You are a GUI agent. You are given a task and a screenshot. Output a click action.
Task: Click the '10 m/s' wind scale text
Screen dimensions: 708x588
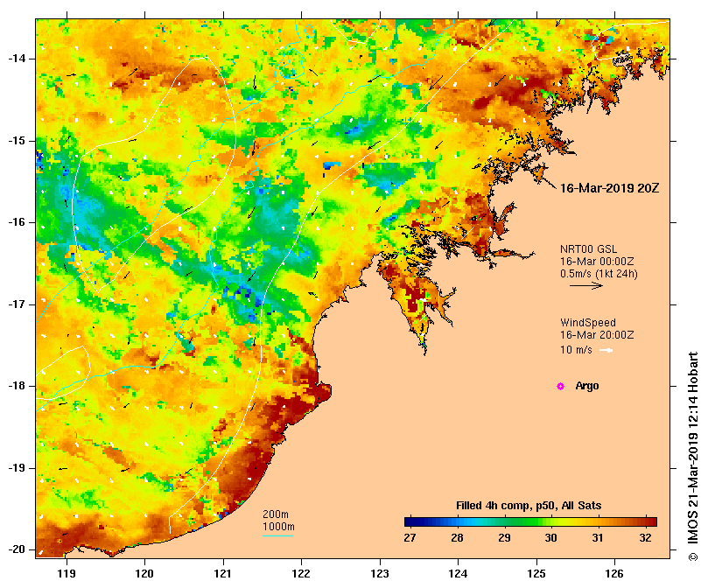coord(576,350)
